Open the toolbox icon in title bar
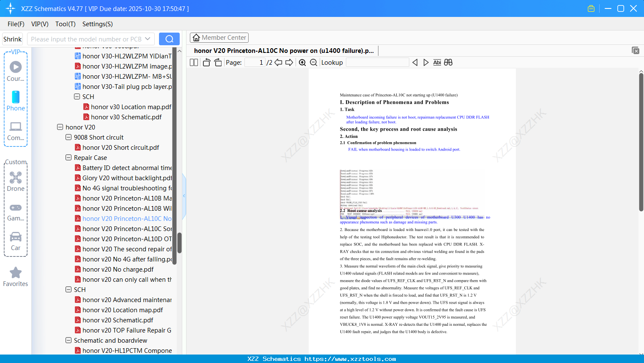The width and height of the screenshot is (644, 363). click(591, 8)
